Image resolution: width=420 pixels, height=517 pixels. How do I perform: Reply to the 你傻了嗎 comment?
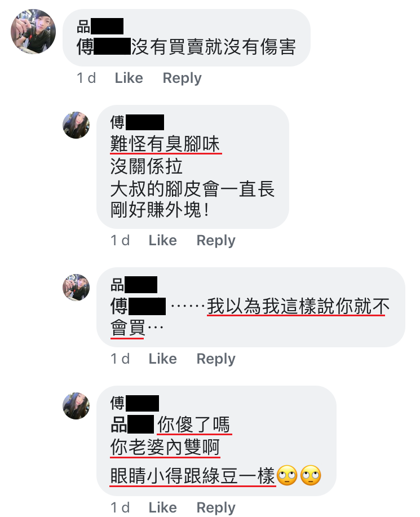coord(216,508)
